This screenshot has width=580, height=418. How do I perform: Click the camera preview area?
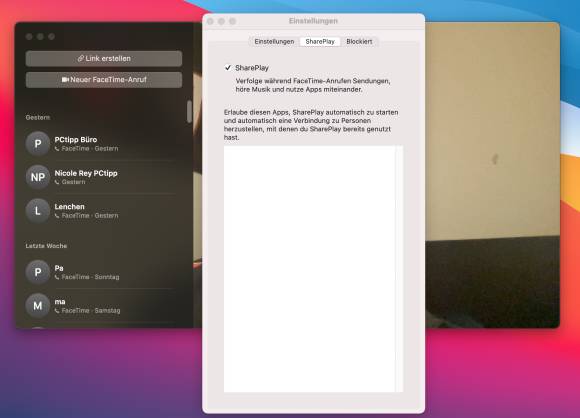click(x=492, y=175)
